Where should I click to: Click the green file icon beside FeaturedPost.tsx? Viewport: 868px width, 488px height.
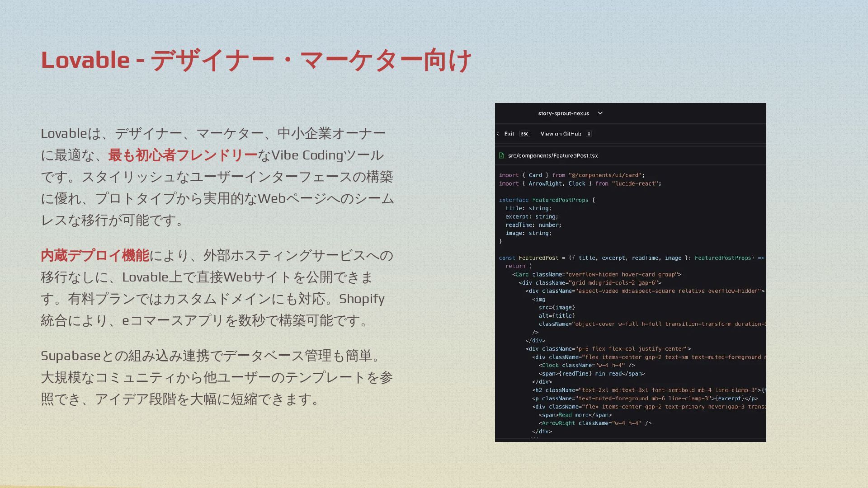pyautogui.click(x=501, y=155)
